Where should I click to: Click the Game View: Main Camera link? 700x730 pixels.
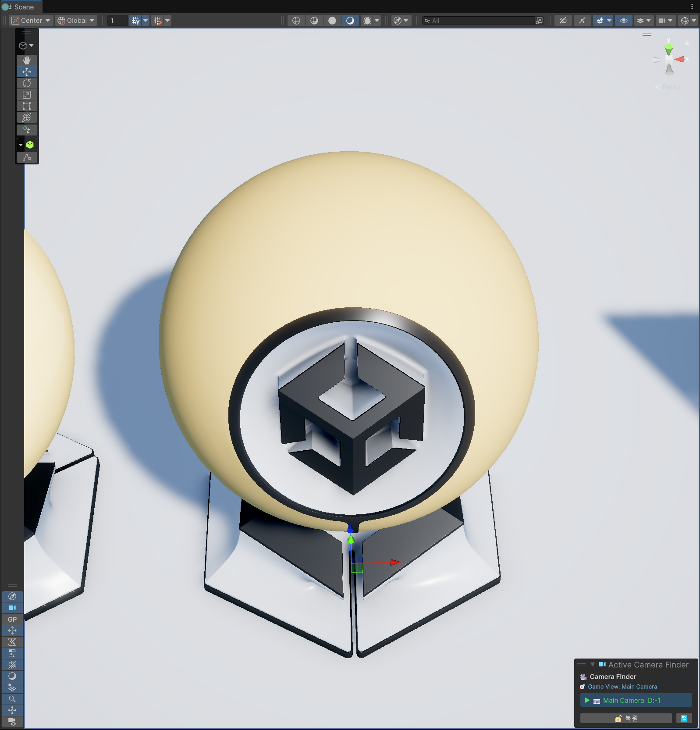click(622, 687)
